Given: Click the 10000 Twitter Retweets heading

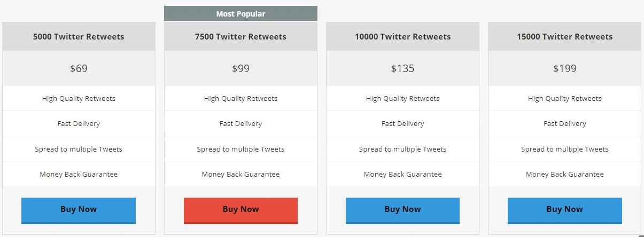Looking at the screenshot, I should 402,37.
